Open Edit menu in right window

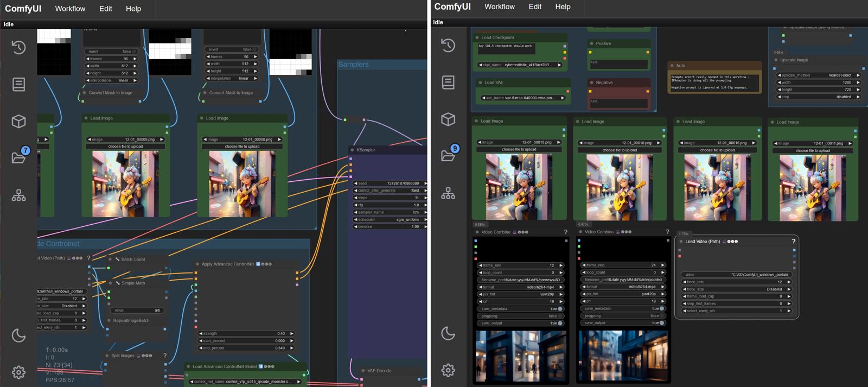535,7
